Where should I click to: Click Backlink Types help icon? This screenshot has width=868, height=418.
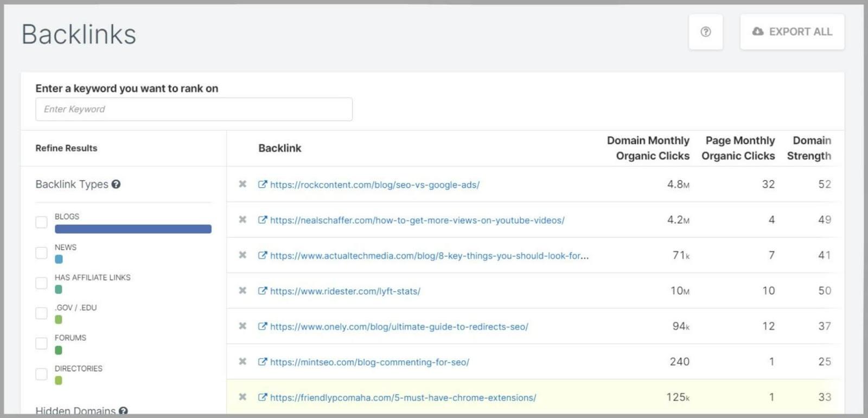[x=116, y=185]
